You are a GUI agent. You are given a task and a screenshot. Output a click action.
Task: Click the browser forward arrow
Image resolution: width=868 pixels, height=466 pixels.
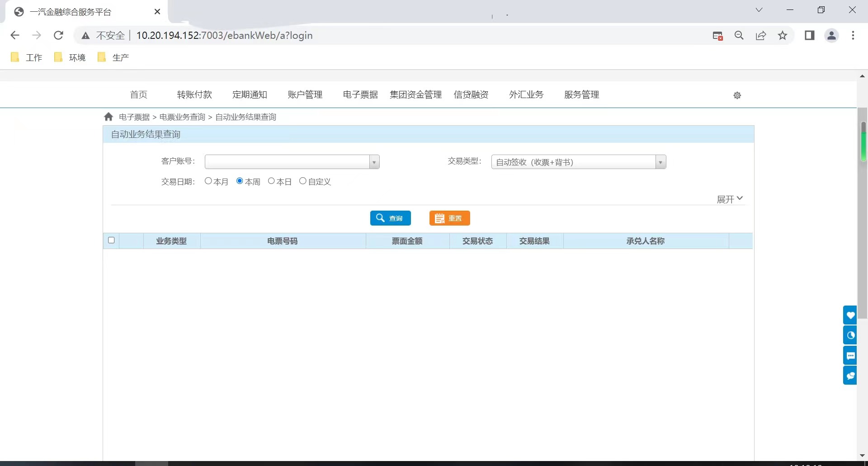pos(37,35)
